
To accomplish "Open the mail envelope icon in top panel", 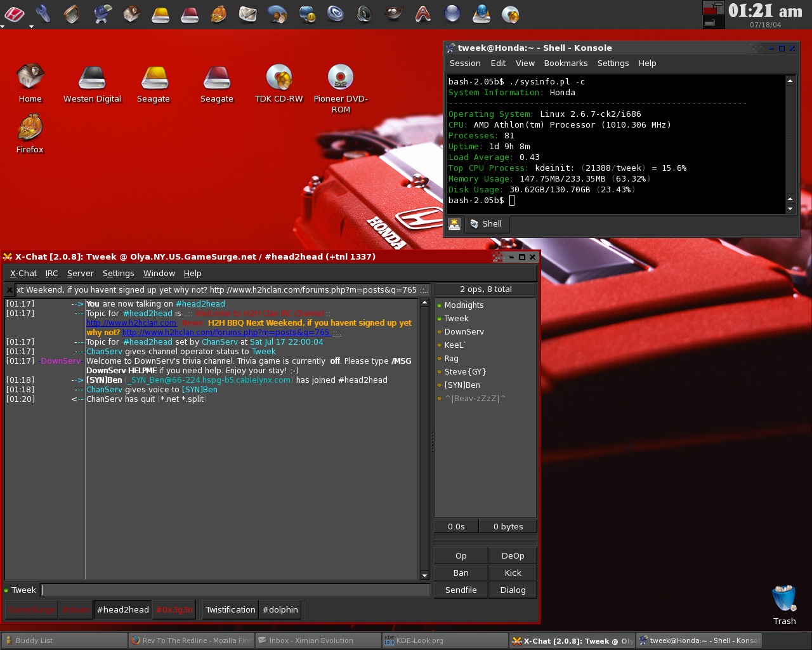I will pos(247,13).
